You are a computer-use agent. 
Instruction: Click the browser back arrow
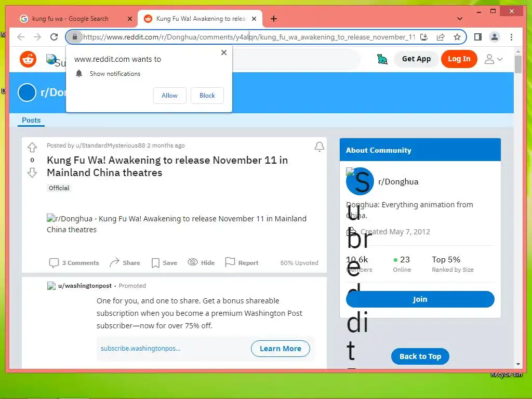pyautogui.click(x=21, y=37)
